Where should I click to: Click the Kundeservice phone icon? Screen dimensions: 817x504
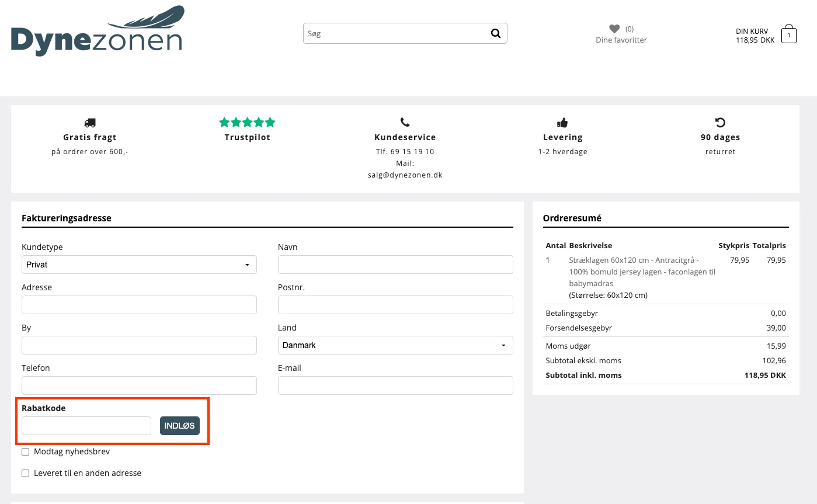click(405, 123)
